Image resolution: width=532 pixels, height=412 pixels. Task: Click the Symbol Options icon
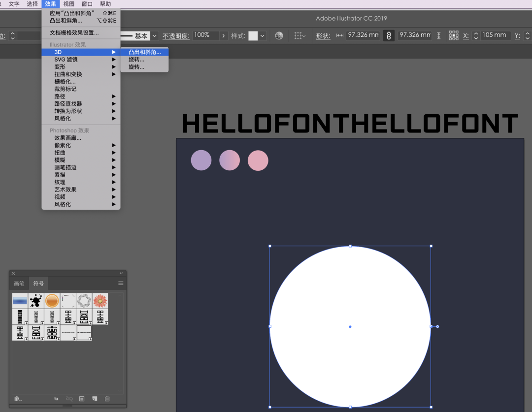tap(82, 399)
